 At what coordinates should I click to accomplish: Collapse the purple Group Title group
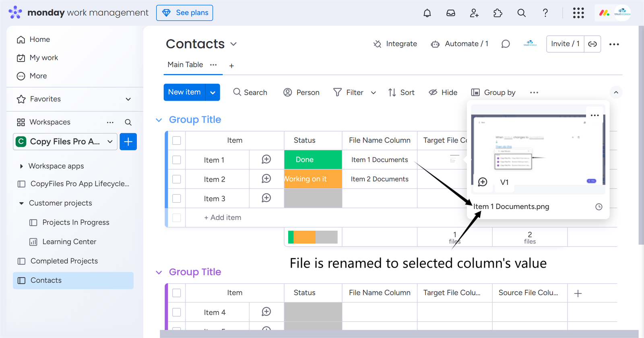pyautogui.click(x=159, y=272)
